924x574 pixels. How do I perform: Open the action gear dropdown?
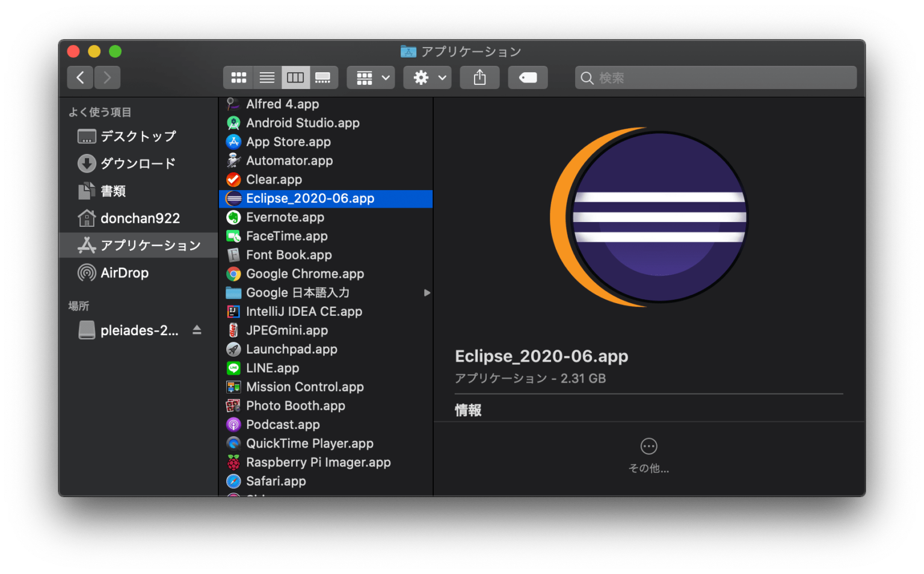click(x=427, y=77)
